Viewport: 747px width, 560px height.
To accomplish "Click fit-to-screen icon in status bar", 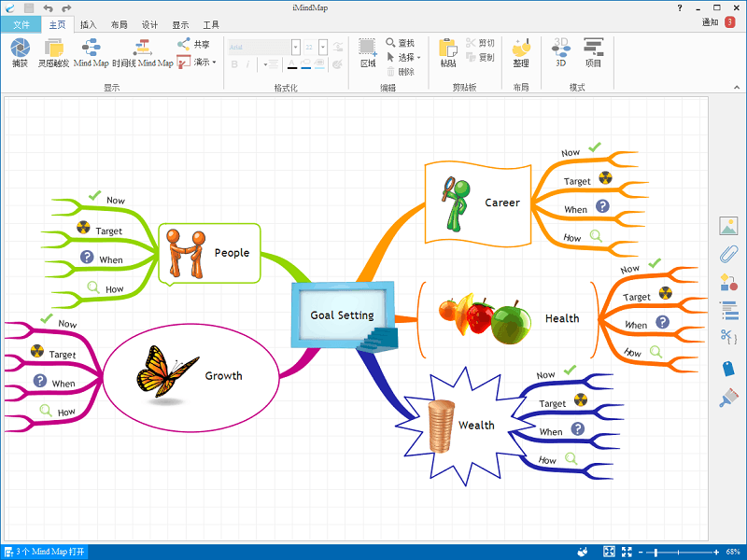I will pos(609,552).
